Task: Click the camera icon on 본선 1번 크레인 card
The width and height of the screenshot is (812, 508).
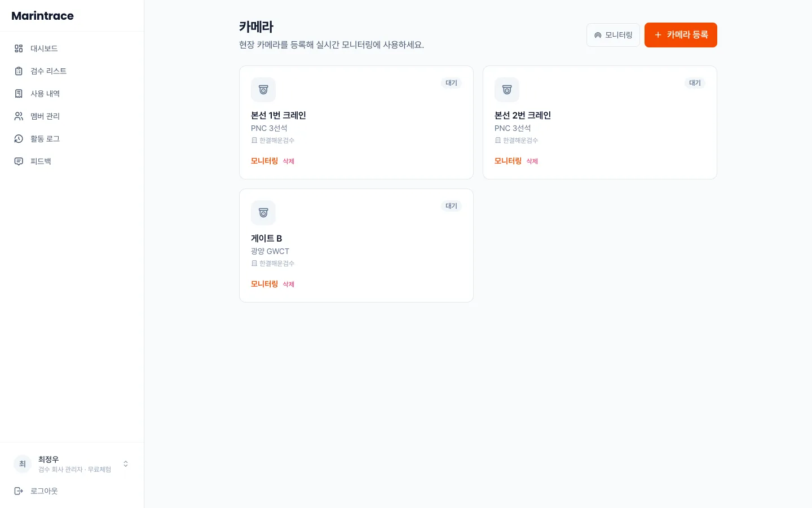Action: click(x=263, y=90)
